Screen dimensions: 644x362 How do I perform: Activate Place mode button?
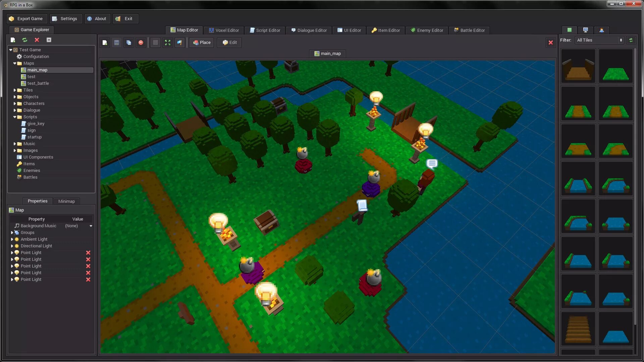pos(202,43)
